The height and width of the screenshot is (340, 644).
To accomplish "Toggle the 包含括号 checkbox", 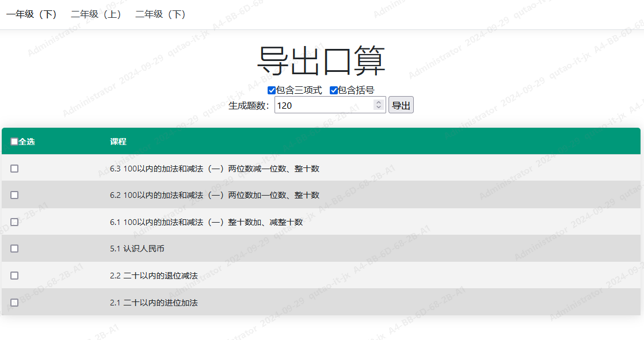I will tap(334, 90).
